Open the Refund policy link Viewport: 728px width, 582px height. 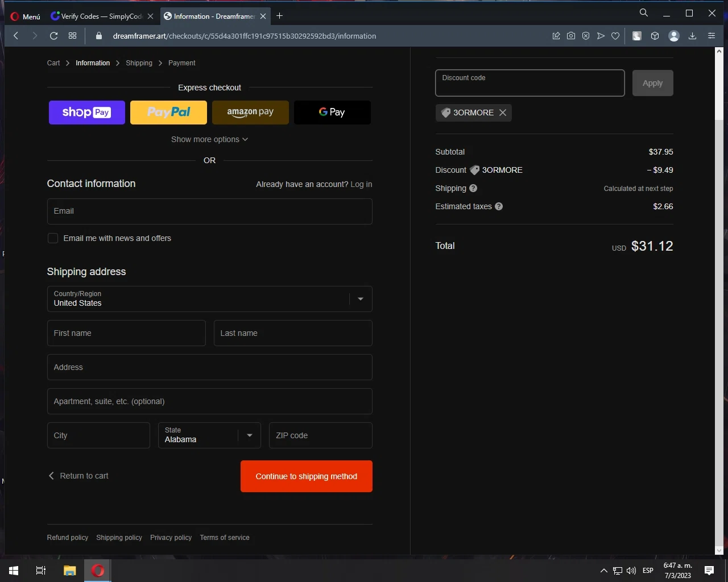point(68,538)
